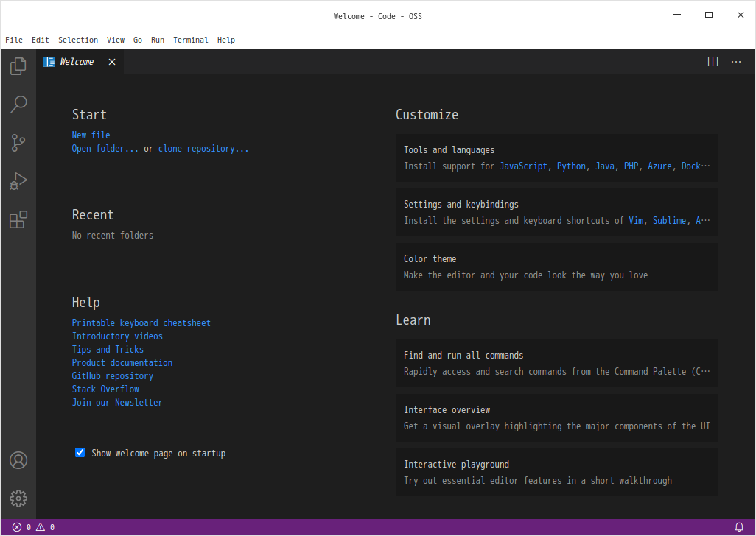This screenshot has width=756, height=536.
Task: Open the Accounts icon in activity bar
Action: (18, 460)
